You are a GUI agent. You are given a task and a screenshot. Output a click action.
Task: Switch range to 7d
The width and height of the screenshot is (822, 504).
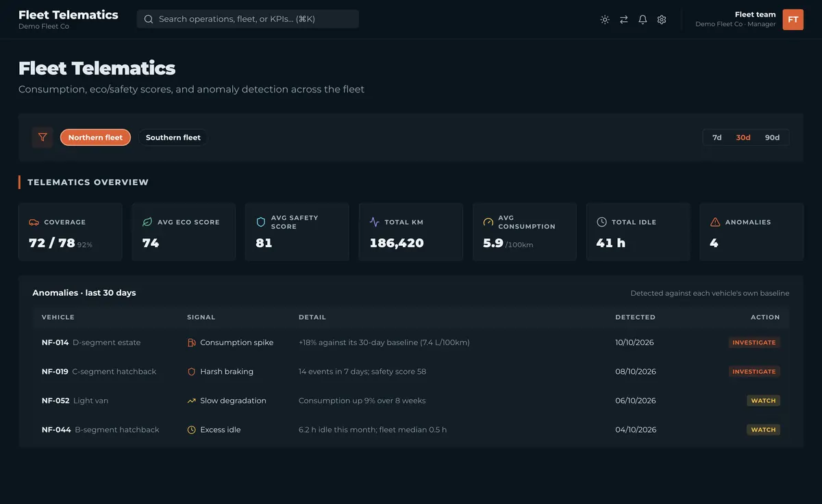(x=717, y=138)
